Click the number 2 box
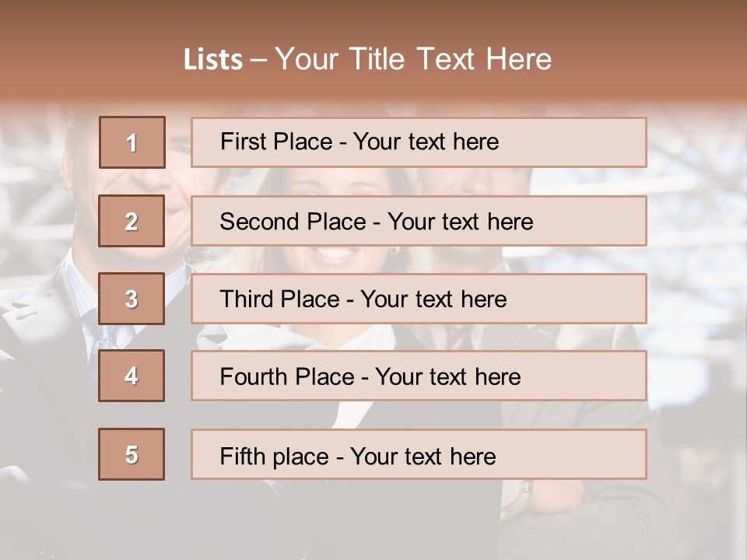This screenshot has width=747, height=560. pos(132,221)
